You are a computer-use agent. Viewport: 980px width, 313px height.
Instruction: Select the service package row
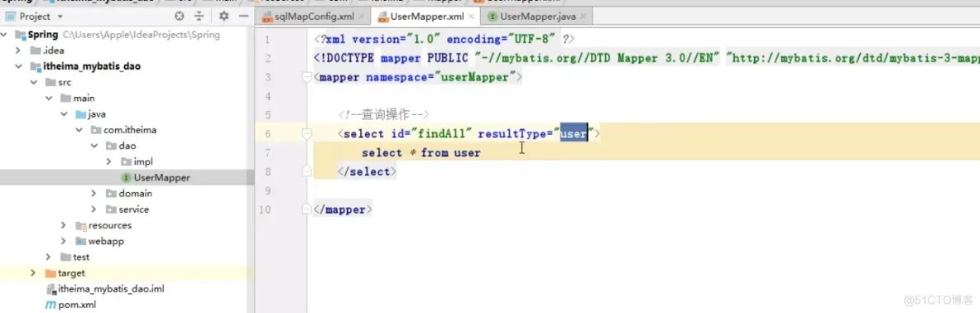[127, 209]
